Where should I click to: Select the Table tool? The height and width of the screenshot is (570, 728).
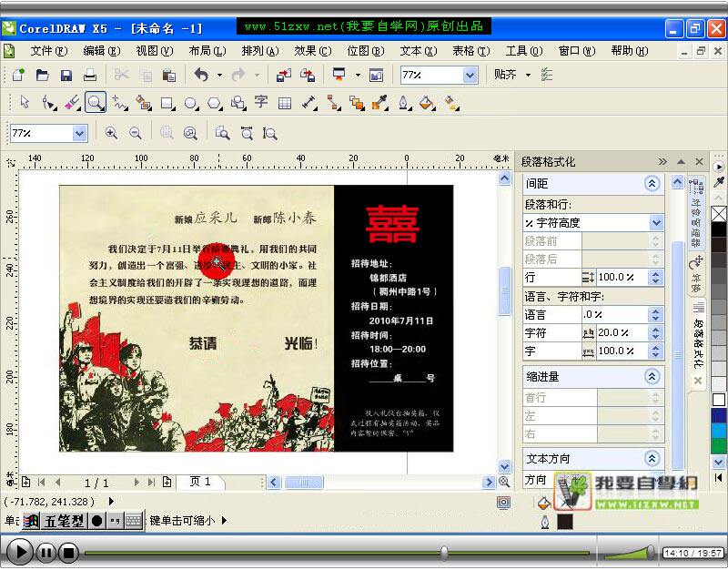285,103
